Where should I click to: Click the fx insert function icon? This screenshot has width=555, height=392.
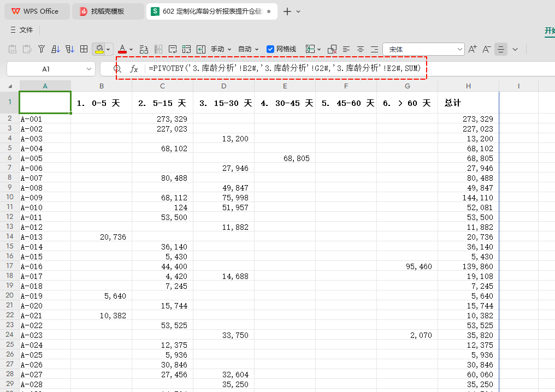(x=134, y=69)
